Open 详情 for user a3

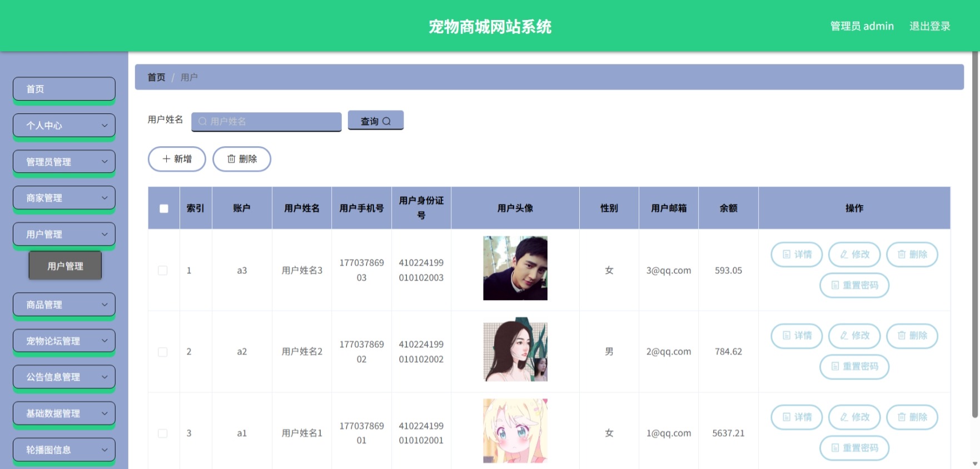pos(797,255)
